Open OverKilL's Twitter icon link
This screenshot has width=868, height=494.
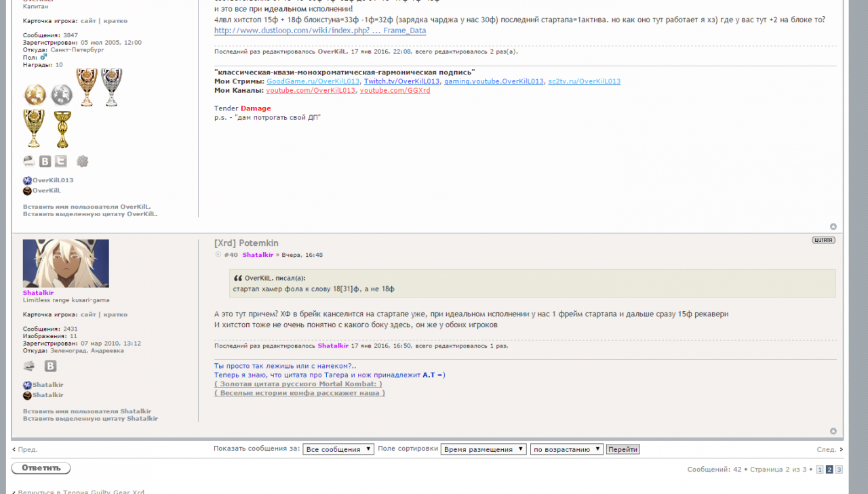pos(61,161)
